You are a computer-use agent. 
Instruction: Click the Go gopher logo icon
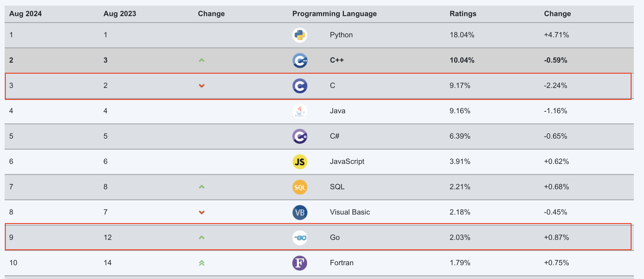(300, 238)
